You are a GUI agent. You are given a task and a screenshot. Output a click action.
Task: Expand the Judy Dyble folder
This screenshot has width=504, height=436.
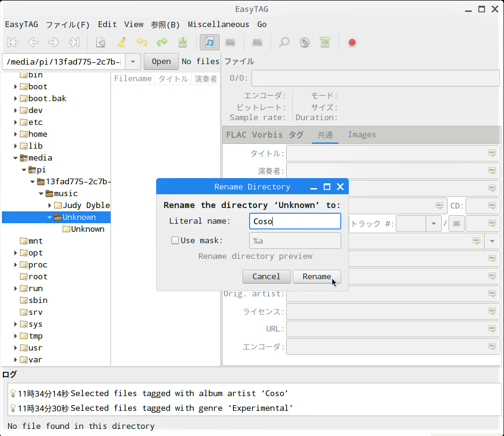tap(50, 205)
